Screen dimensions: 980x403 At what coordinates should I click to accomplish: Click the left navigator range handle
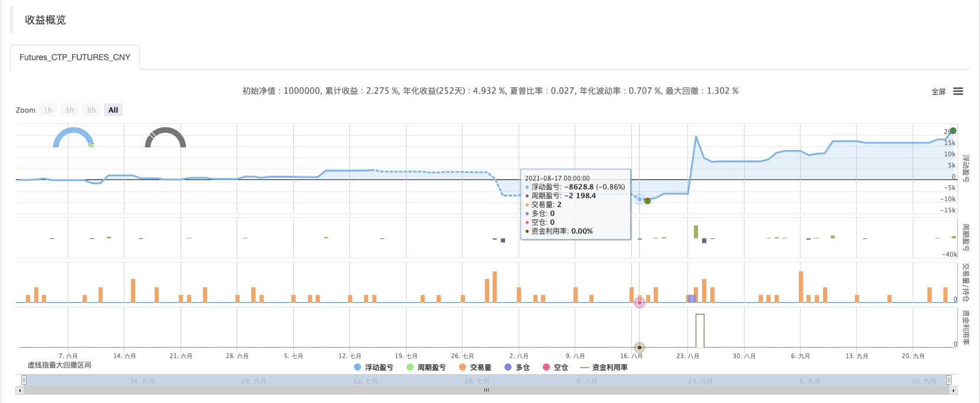(24, 380)
